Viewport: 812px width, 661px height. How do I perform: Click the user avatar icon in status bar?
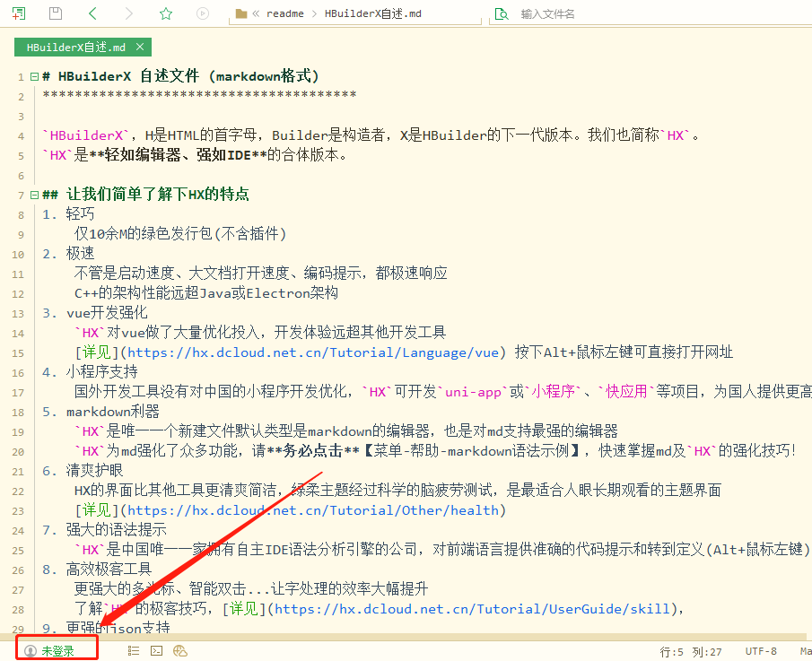pos(31,650)
